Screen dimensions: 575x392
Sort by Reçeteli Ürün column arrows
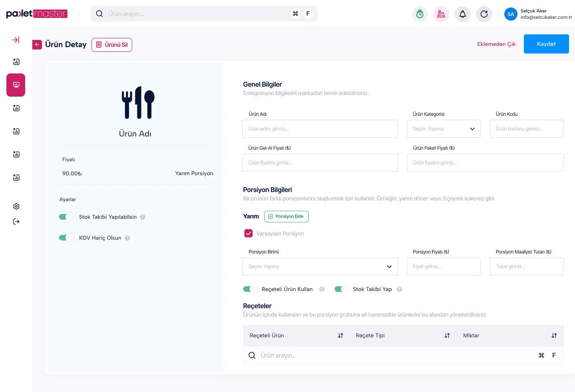[341, 336]
